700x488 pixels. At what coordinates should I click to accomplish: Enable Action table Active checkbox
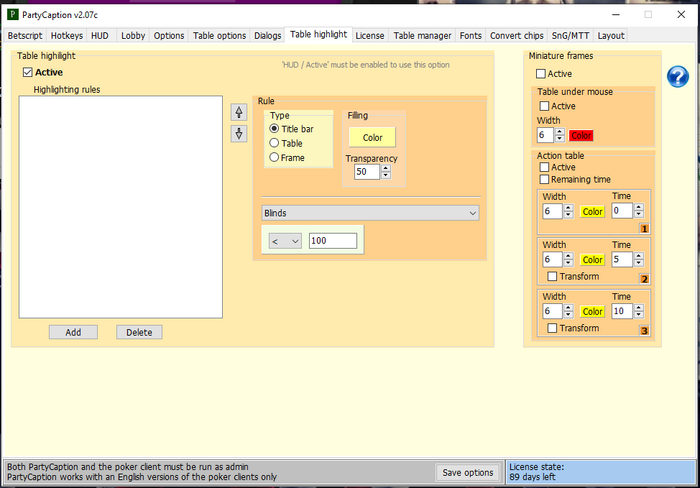coord(544,167)
